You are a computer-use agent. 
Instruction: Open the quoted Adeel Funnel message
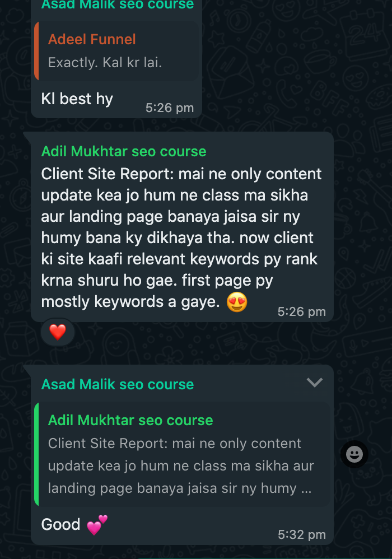(x=116, y=50)
